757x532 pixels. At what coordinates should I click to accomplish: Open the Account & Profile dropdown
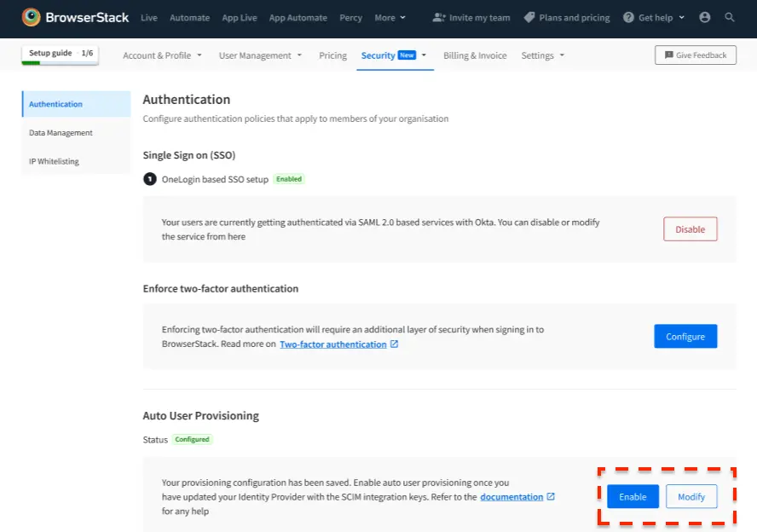[x=162, y=55]
